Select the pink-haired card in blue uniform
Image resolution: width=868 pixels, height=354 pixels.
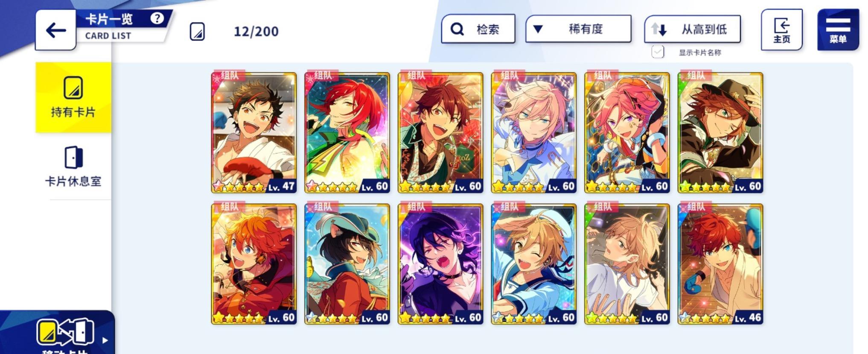[x=534, y=133]
